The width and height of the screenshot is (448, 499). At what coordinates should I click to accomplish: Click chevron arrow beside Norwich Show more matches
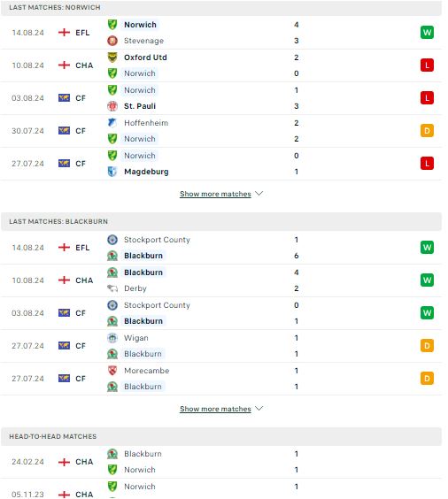pyautogui.click(x=259, y=194)
